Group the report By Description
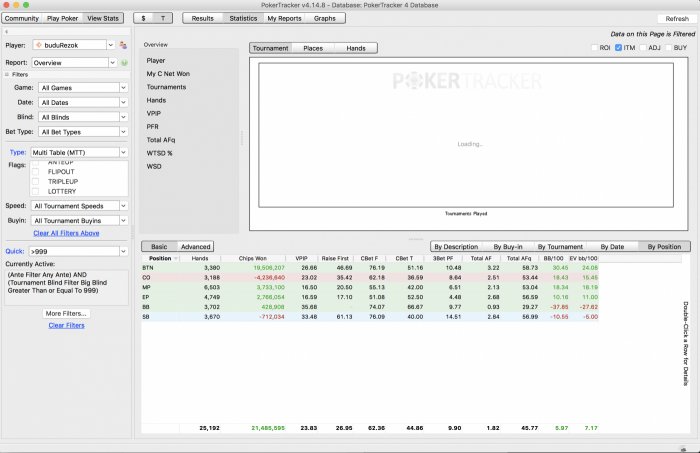Image resolution: width=700 pixels, height=453 pixels. (x=456, y=247)
